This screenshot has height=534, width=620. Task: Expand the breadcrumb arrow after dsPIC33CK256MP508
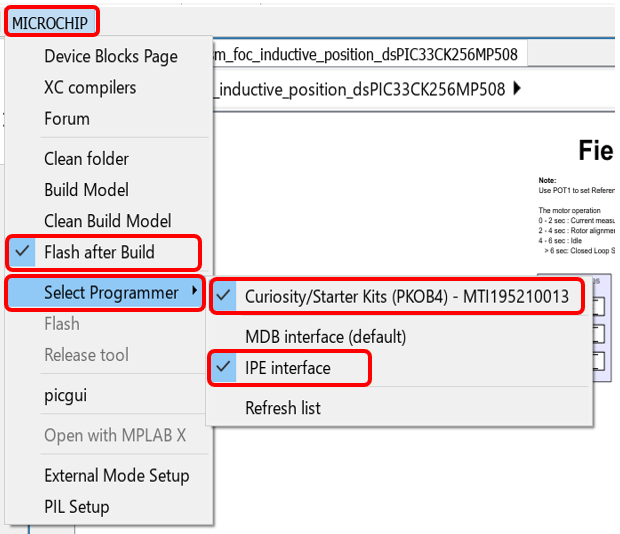[x=517, y=88]
